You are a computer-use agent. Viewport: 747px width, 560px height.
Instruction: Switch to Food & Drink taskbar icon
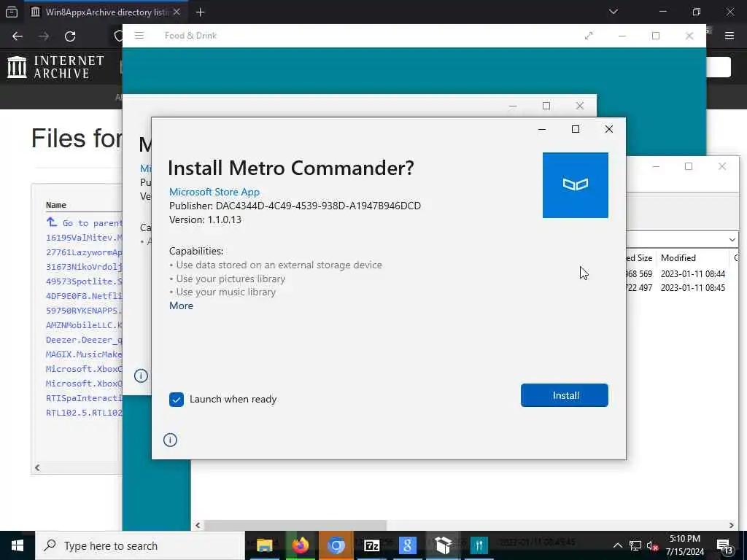click(479, 545)
